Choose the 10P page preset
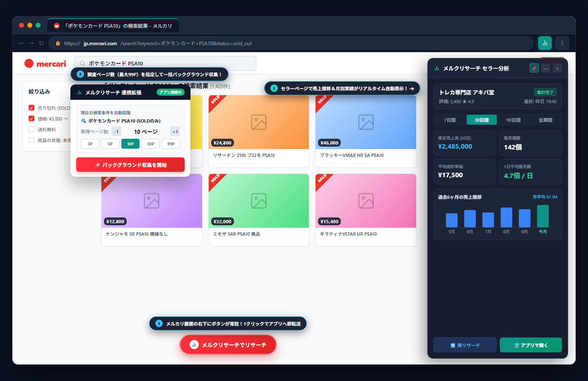The height and width of the screenshot is (381, 588). coord(130,144)
